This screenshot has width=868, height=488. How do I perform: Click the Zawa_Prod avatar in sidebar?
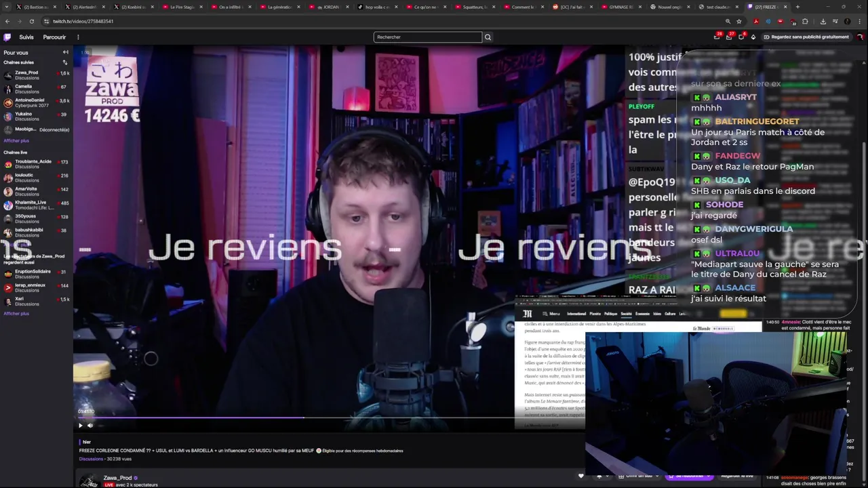coord(8,75)
